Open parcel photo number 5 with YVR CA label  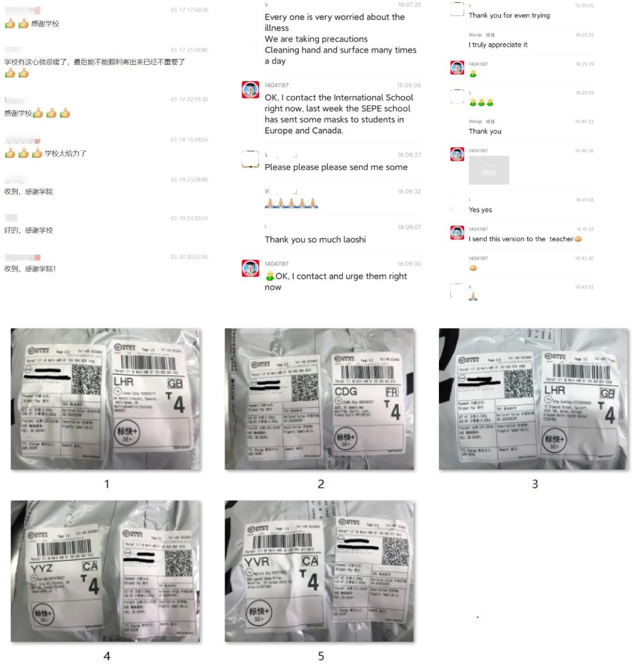point(319,571)
